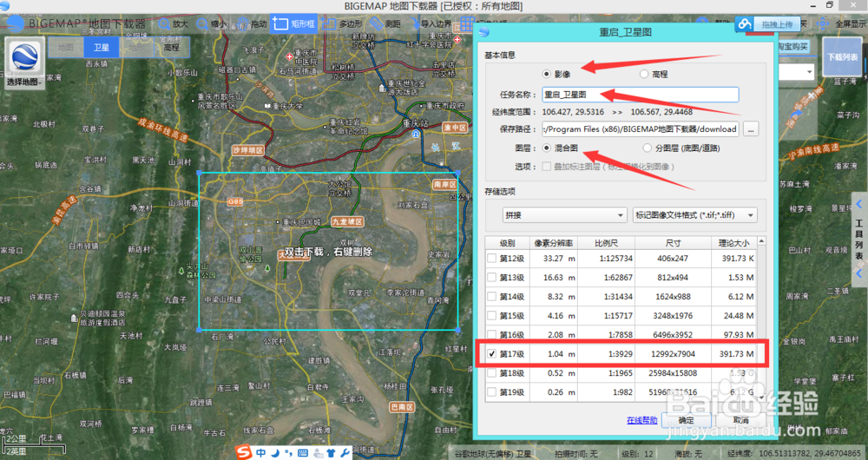Image resolution: width=868 pixels, height=460 pixels.
Task: Activate the 拖动 pan hand tool
Action: coord(252,24)
